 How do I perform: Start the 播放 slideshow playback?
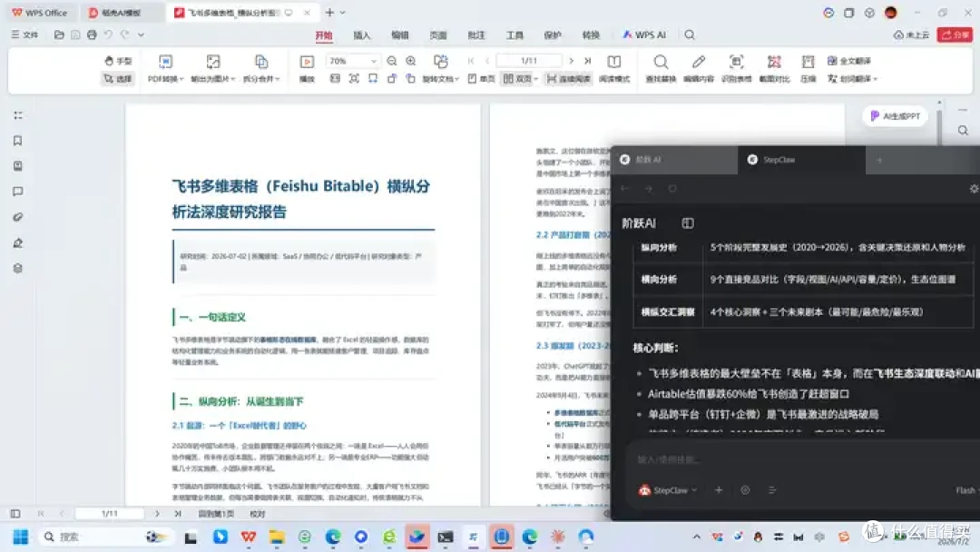coord(307,69)
